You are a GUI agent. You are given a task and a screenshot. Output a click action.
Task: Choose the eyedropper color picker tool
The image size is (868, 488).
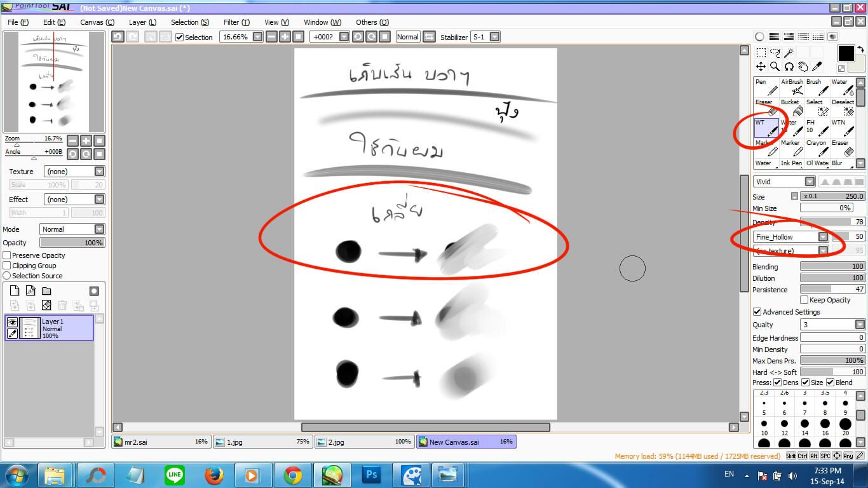coord(817,66)
